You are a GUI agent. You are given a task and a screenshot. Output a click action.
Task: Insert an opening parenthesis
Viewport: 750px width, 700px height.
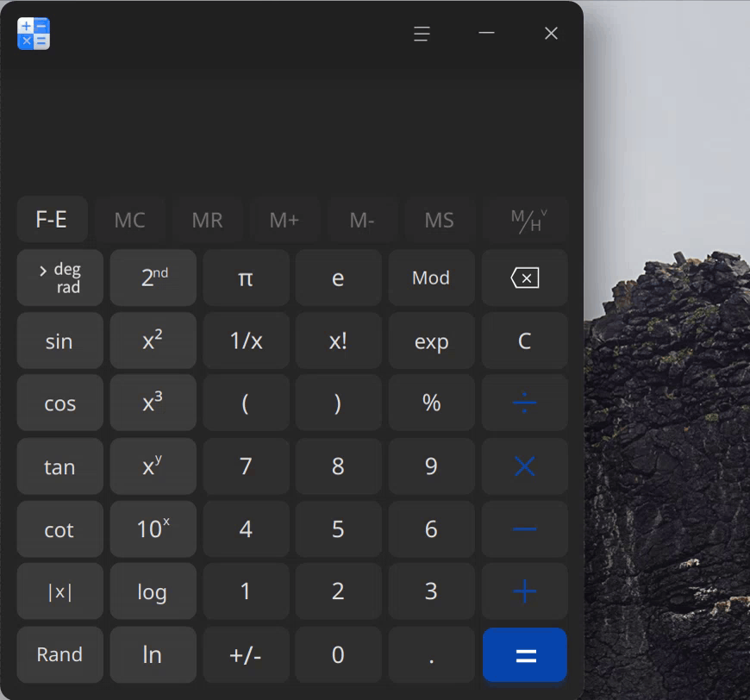point(246,403)
